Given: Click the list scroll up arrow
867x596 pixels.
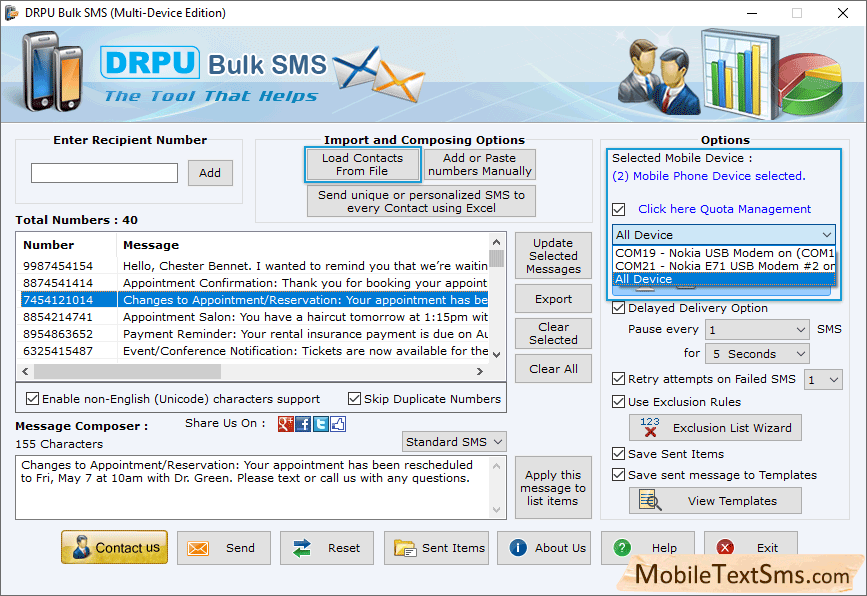Looking at the screenshot, I should tap(497, 242).
